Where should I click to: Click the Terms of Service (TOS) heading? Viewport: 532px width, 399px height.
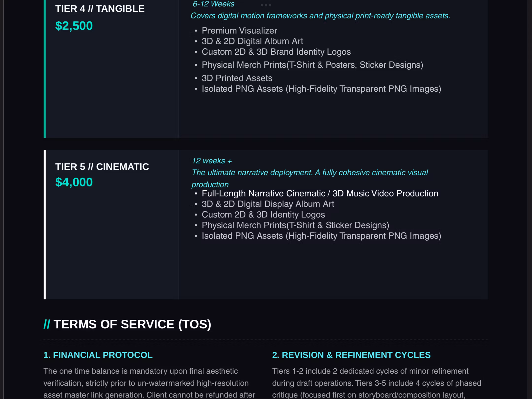(x=127, y=324)
